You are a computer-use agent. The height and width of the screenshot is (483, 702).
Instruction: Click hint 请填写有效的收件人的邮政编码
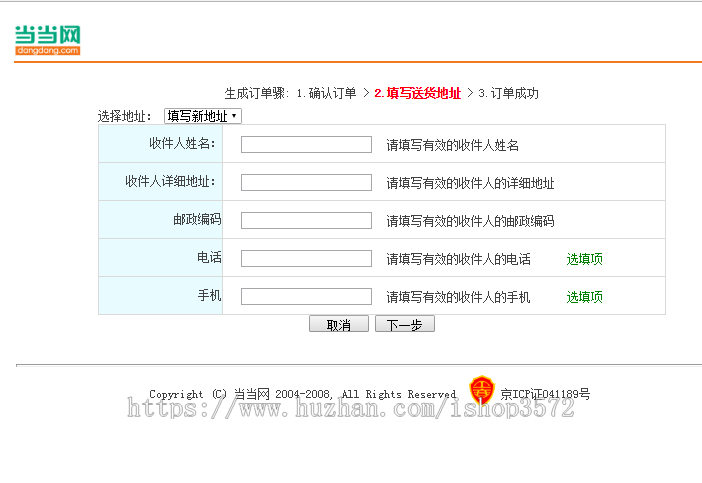[471, 221]
